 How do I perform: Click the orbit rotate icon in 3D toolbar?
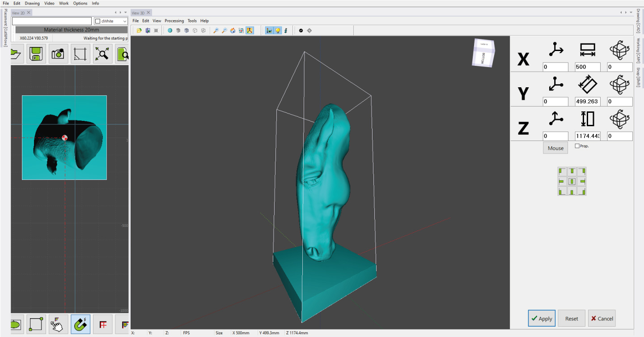tap(309, 30)
